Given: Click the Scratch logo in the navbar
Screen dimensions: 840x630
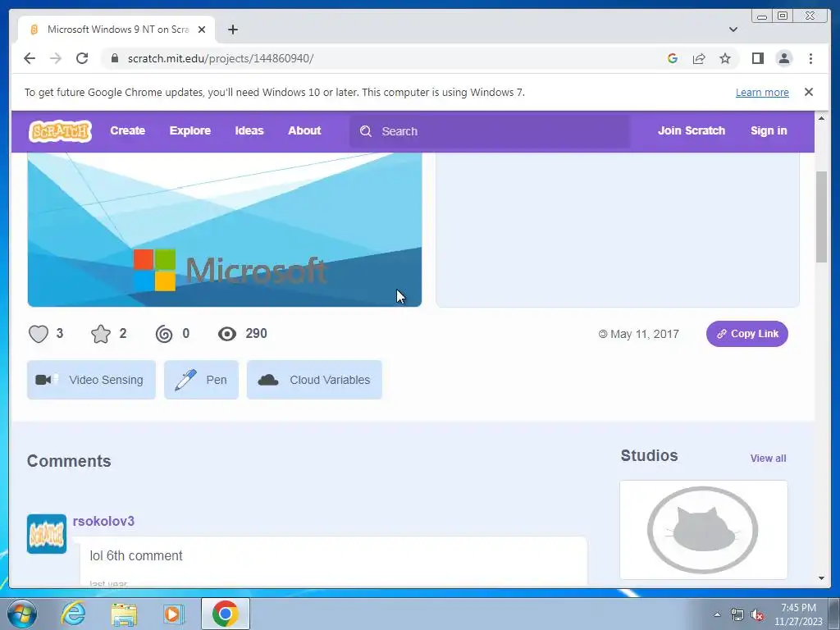Looking at the screenshot, I should pos(60,131).
